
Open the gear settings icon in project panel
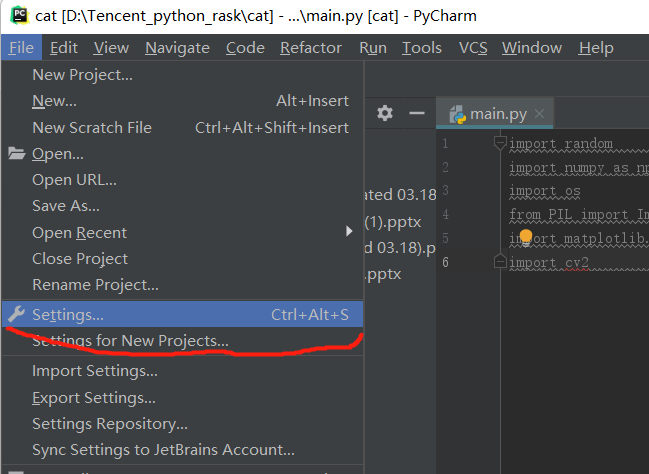point(385,113)
